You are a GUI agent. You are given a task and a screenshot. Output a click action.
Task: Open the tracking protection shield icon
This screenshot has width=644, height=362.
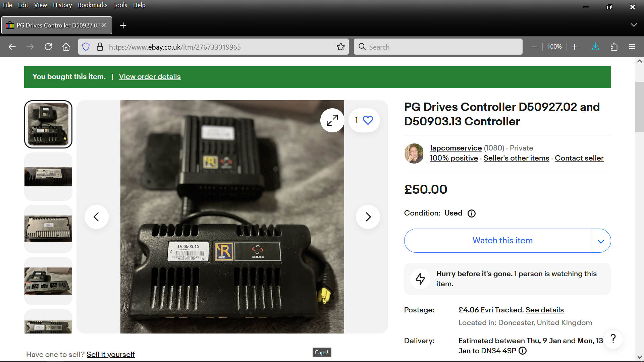86,47
